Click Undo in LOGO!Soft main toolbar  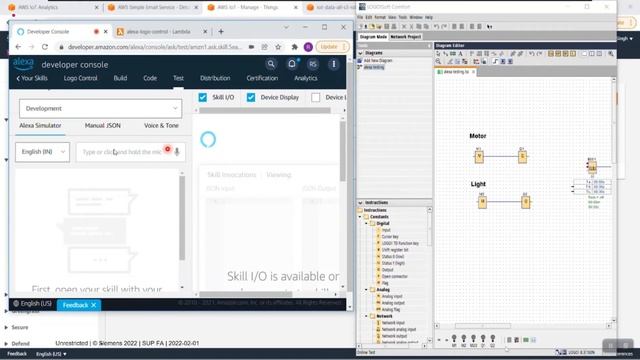[x=436, y=27]
